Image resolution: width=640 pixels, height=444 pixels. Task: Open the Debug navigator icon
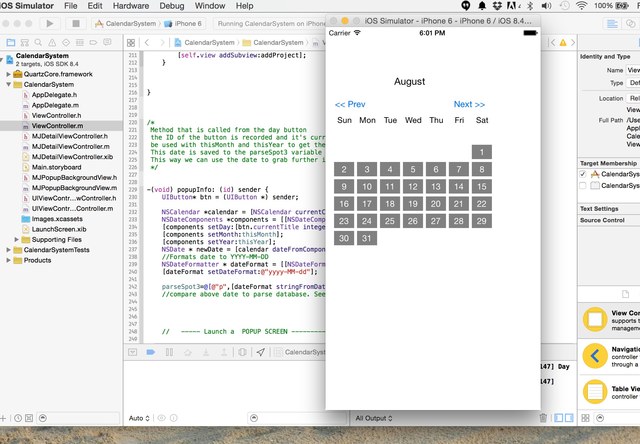pyautogui.click(x=80, y=42)
